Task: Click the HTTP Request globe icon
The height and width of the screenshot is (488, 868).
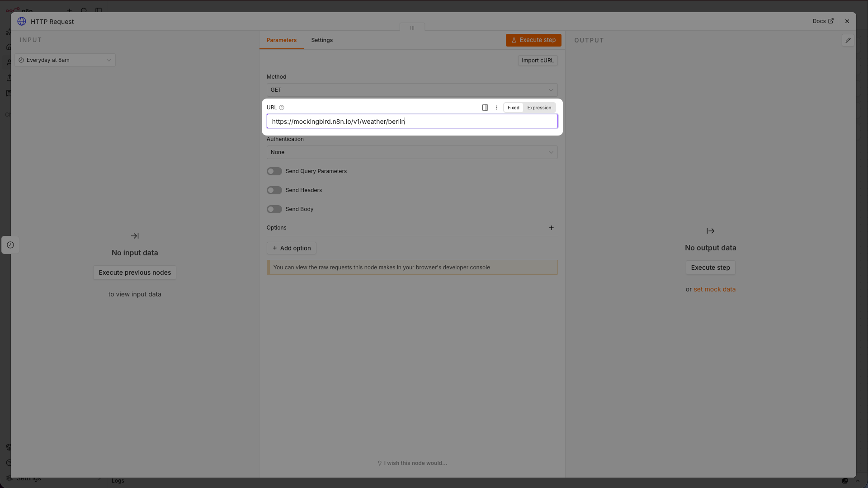Action: [22, 21]
